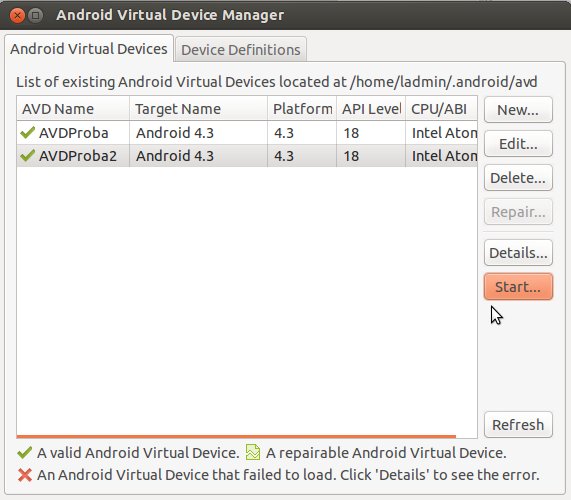Open Details... for the selected AVD
This screenshot has width=571, height=500.
(x=518, y=253)
